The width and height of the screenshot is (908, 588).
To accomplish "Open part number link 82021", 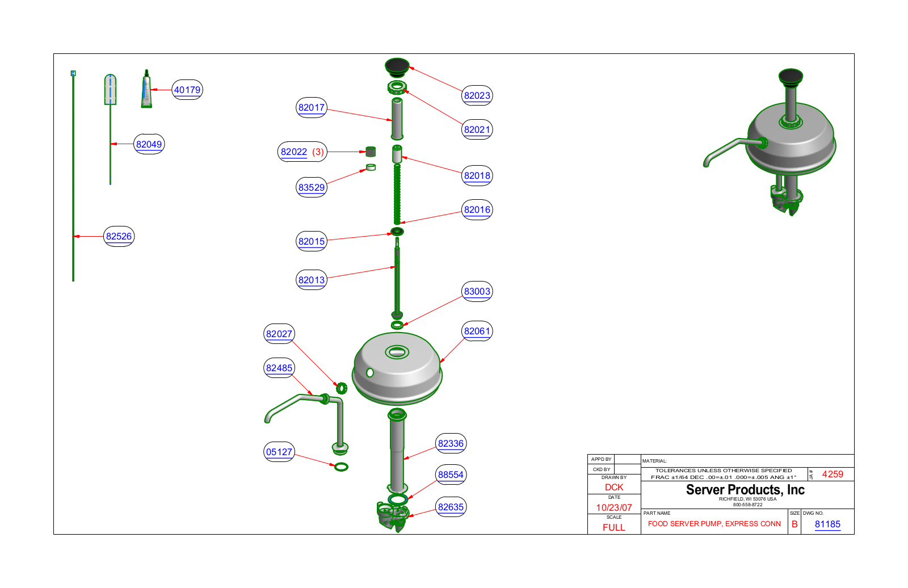I will click(x=477, y=129).
